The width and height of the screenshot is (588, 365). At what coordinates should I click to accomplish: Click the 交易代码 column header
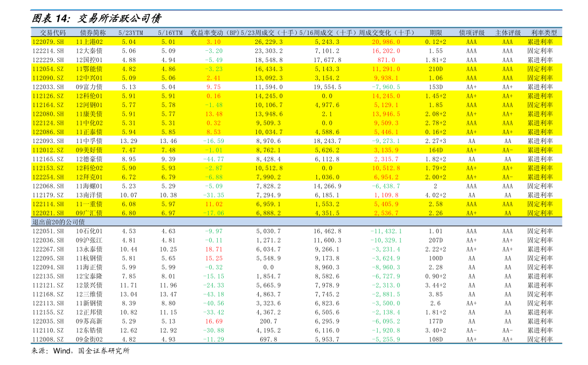48,33
